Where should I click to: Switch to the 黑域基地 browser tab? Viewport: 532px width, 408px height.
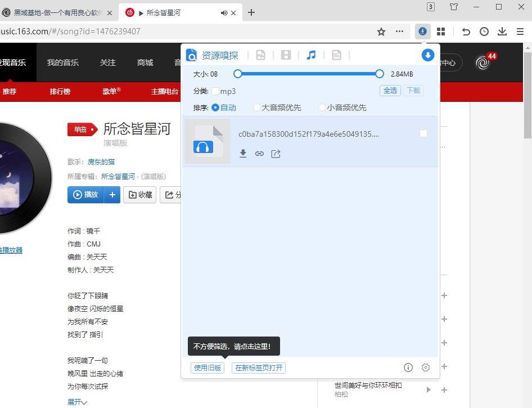pyautogui.click(x=57, y=13)
